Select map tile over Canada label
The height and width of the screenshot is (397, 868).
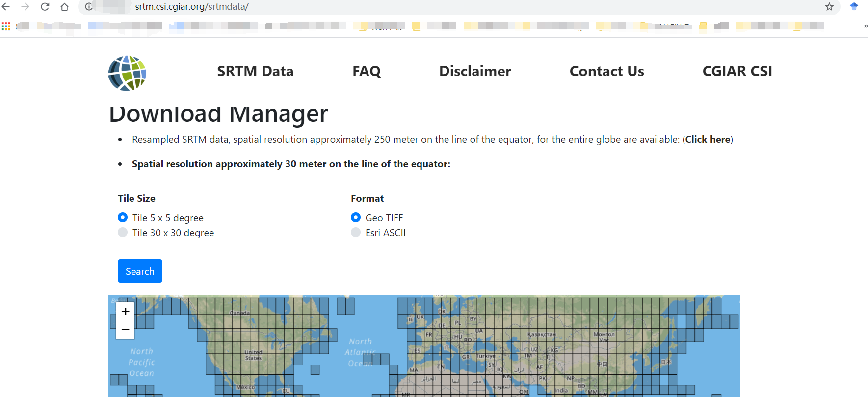(x=240, y=313)
